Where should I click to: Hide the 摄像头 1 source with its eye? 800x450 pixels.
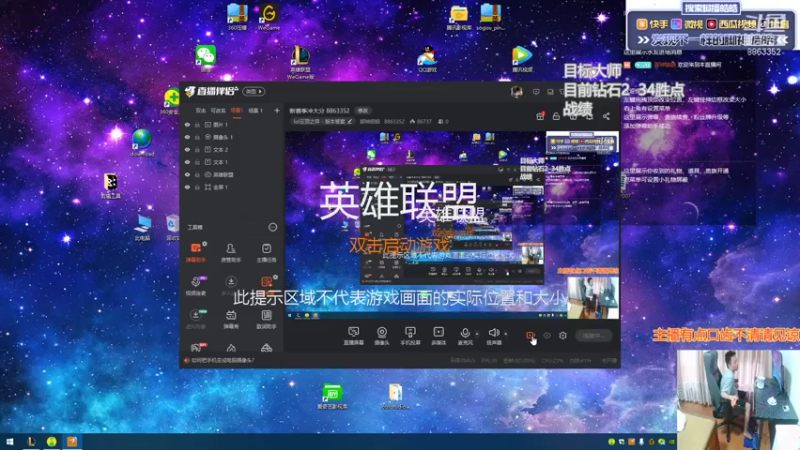[x=187, y=137]
